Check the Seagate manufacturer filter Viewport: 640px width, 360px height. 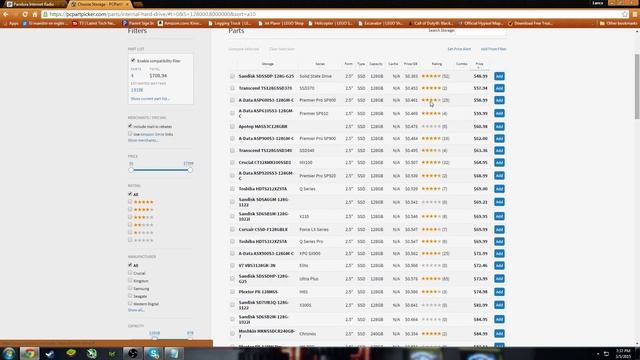(130, 296)
